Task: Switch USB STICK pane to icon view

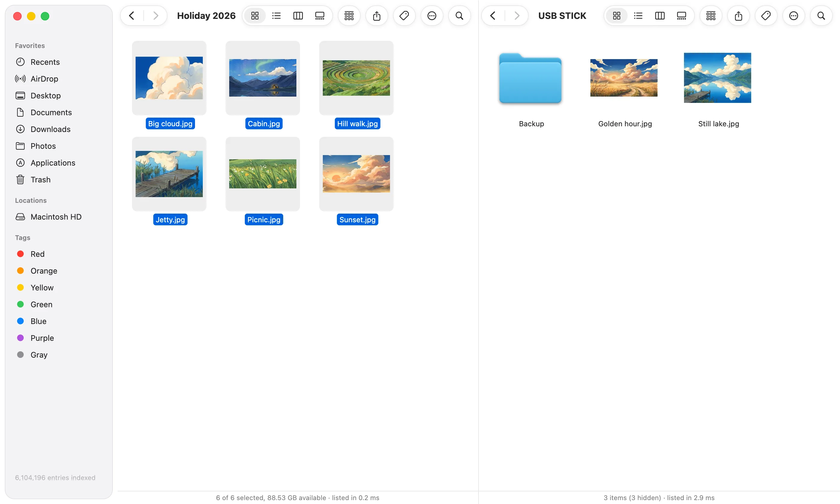Action: coord(616,16)
